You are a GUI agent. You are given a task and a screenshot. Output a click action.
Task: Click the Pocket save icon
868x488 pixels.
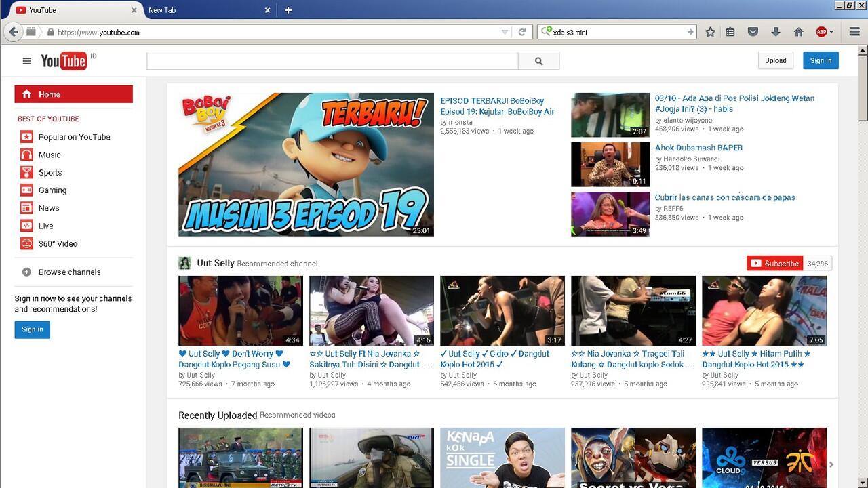753,32
